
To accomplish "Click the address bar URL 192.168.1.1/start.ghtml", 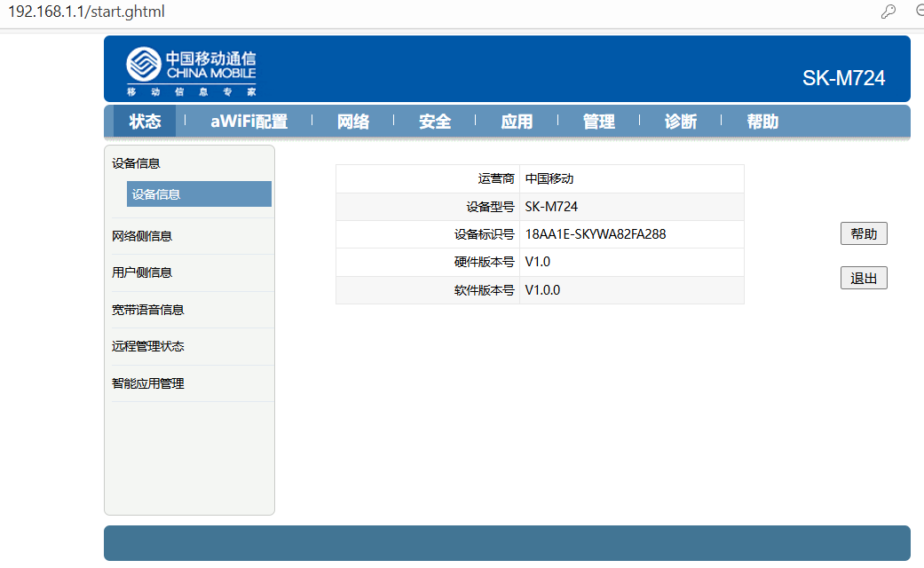I will (87, 12).
